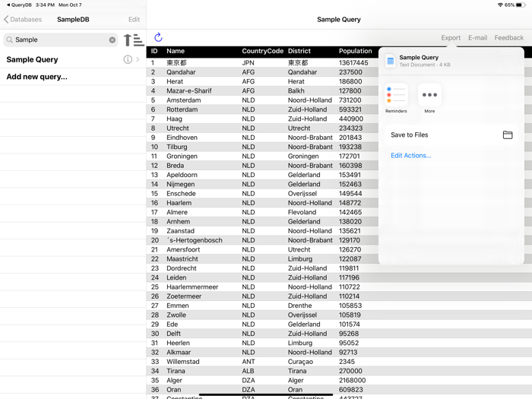Viewport: 532px width, 399px height.
Task: Click the Sample Query document icon
Action: click(x=391, y=61)
